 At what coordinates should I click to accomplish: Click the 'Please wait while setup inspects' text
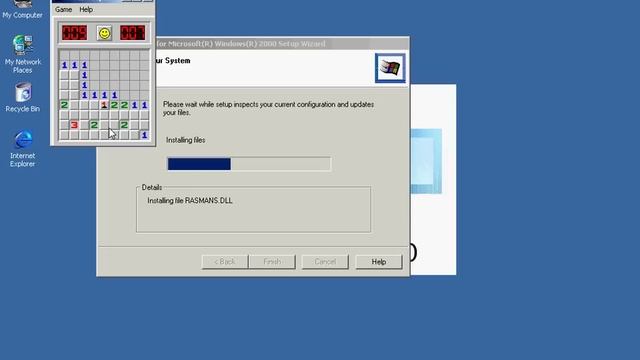coord(269,108)
